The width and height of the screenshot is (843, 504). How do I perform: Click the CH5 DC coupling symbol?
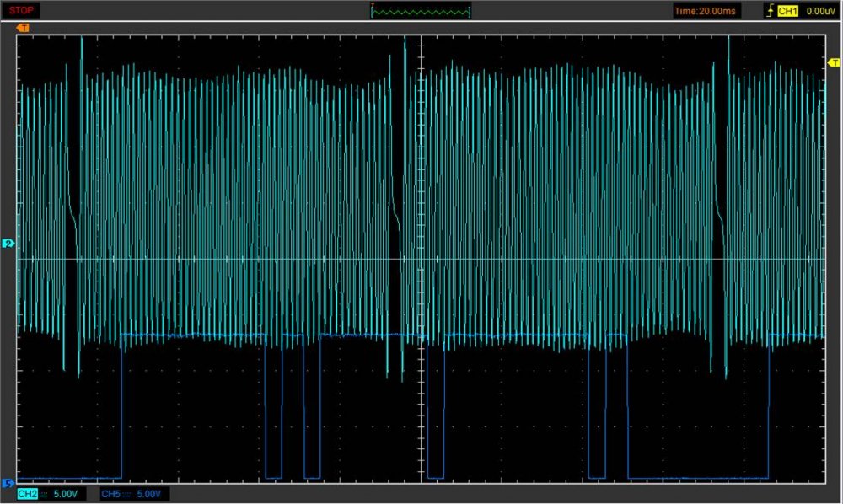pos(127,494)
